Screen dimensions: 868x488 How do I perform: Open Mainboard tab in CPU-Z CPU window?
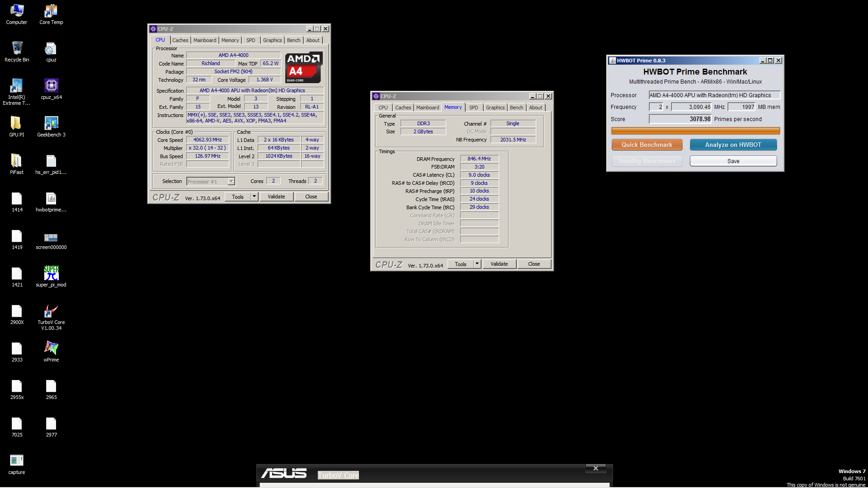tap(205, 40)
